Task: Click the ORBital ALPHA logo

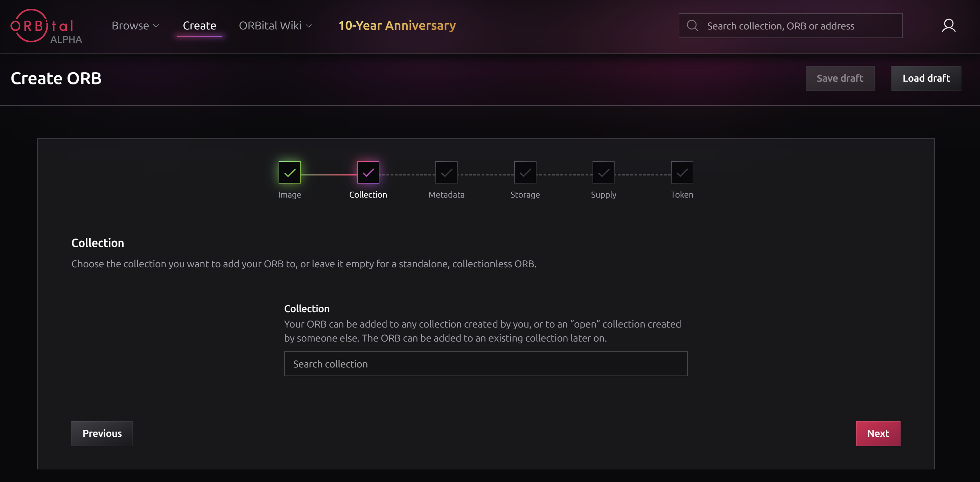Action: coord(46,26)
